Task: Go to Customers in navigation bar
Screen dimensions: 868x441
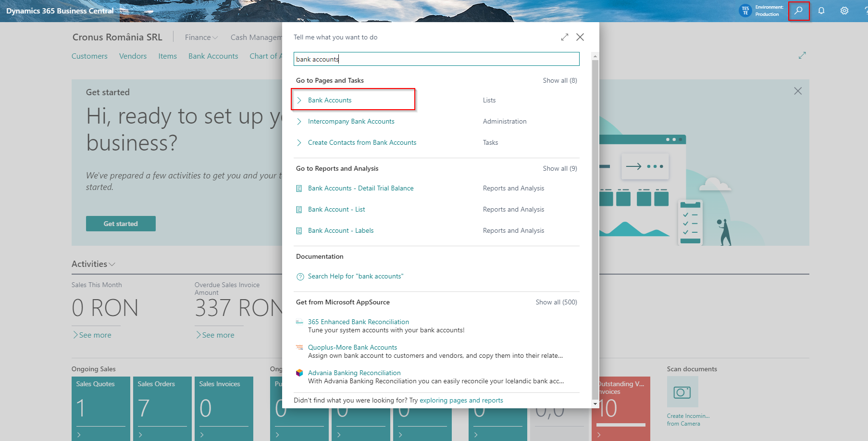Action: pos(89,56)
